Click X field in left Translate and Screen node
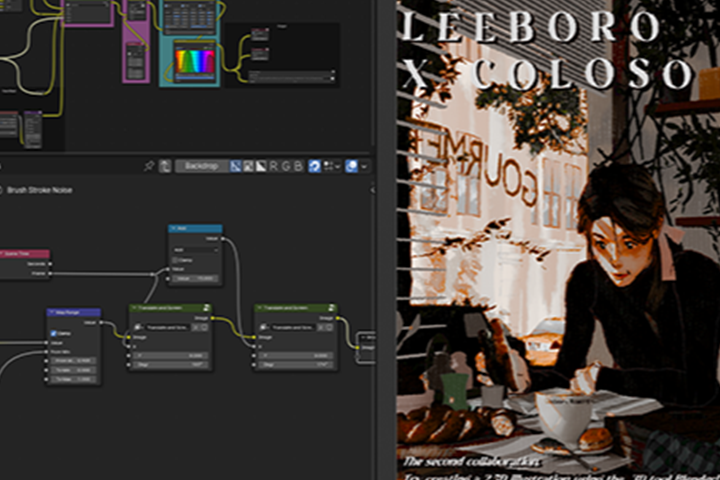Screen dimensions: 720x480 coord(170,356)
